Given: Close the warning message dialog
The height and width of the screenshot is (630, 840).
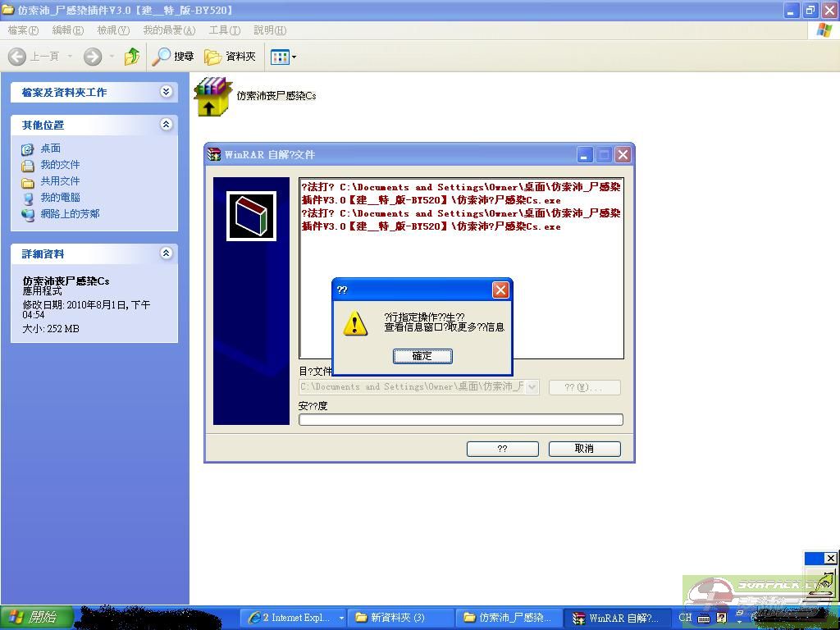Looking at the screenshot, I should click(x=500, y=290).
